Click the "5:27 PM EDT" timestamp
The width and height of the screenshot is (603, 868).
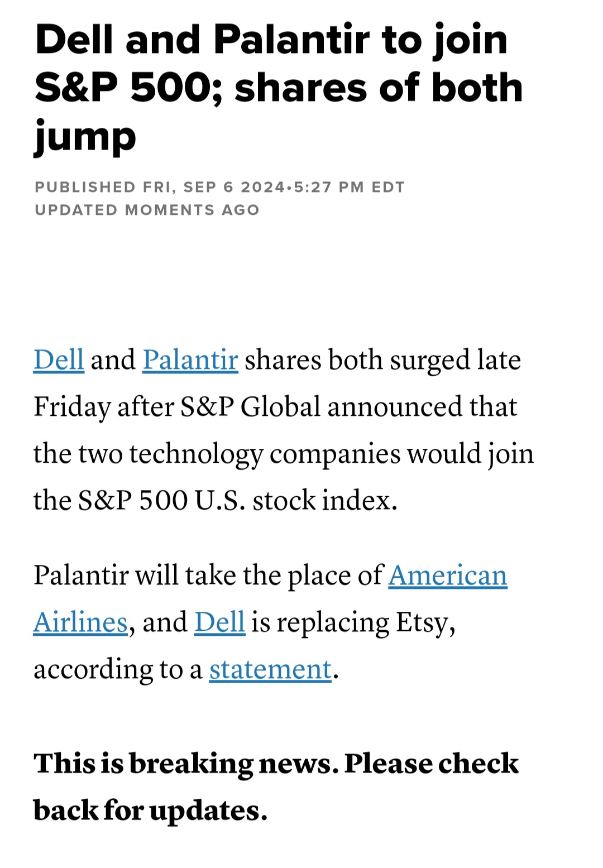pos(348,187)
